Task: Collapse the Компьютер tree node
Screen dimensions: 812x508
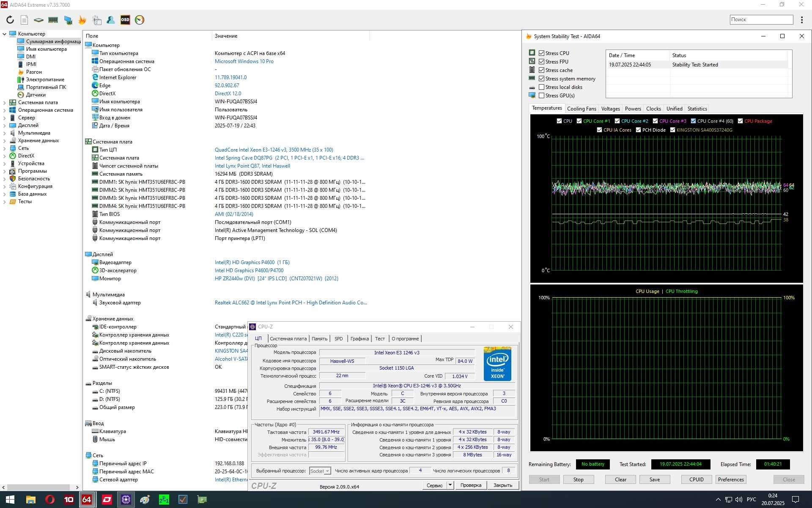Action: point(5,34)
